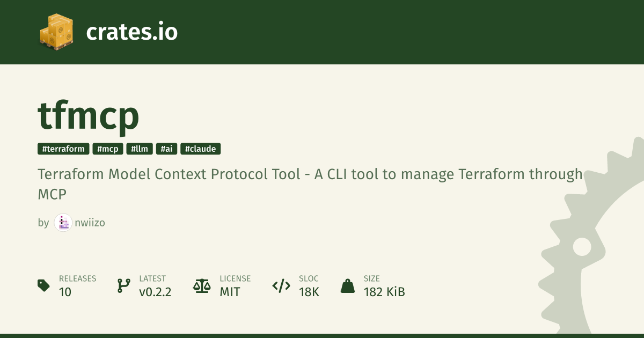Viewport: 644px width, 338px height.
Task: Click the releases tag icon
Action: click(43, 285)
